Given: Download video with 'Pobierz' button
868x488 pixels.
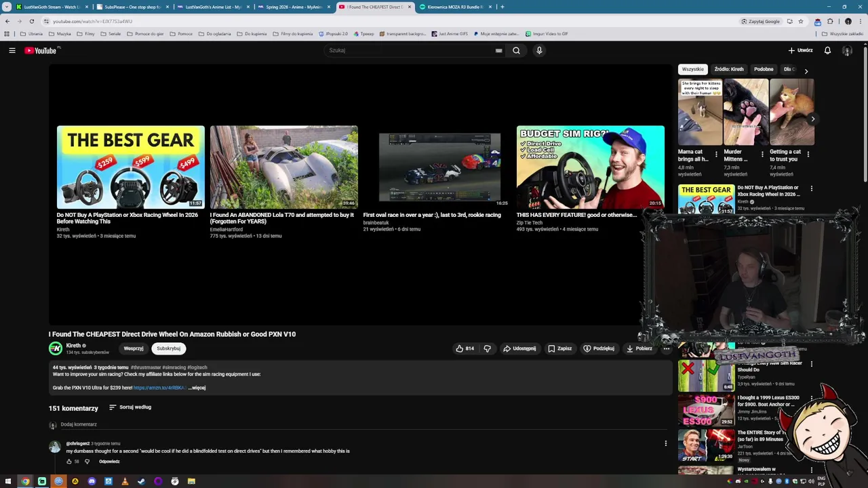Looking at the screenshot, I should pos(639,348).
